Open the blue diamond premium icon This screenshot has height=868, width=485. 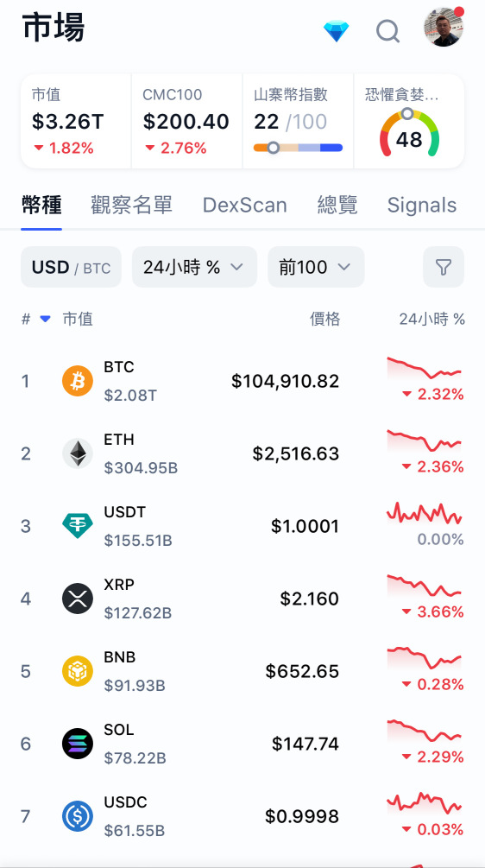337,31
